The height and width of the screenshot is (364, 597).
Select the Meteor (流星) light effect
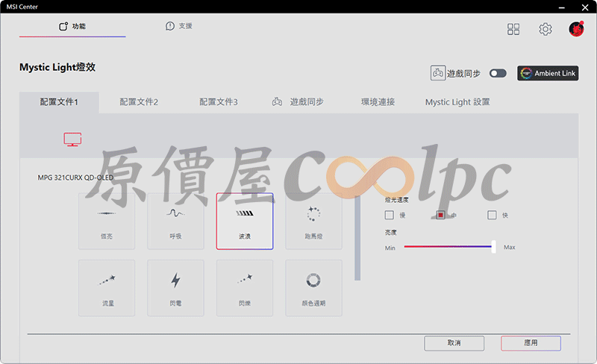tap(107, 288)
